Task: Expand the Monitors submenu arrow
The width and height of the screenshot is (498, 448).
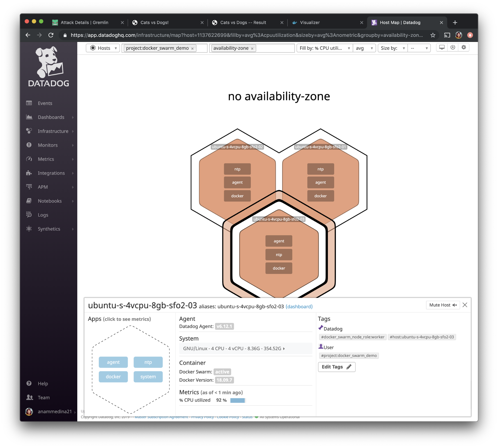Action: point(73,145)
